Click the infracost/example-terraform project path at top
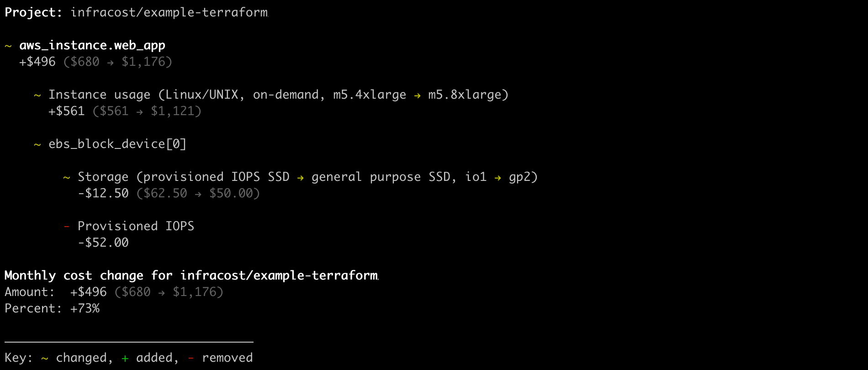Screen dimensions: 868x370 (x=169, y=13)
